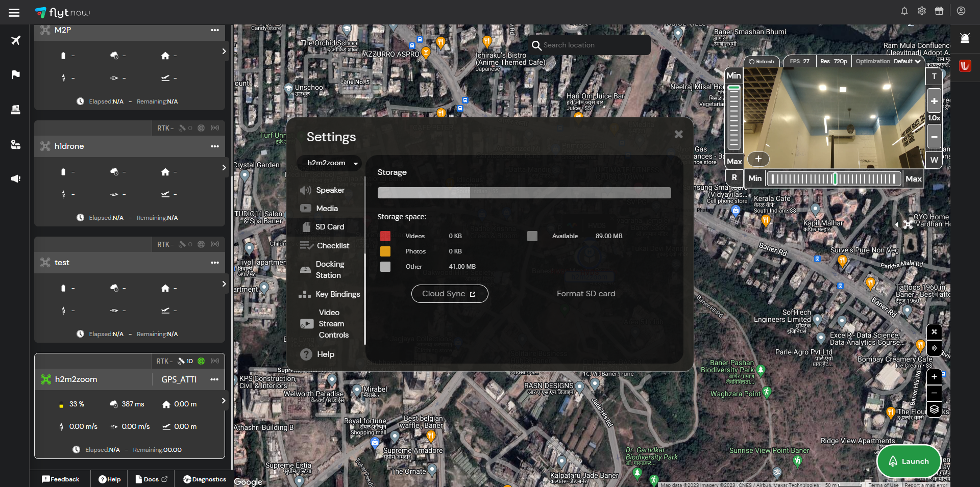Screen dimensions: 980x487
Task: Adjust the horizontal gimbal yaw slider
Action: [x=834, y=179]
